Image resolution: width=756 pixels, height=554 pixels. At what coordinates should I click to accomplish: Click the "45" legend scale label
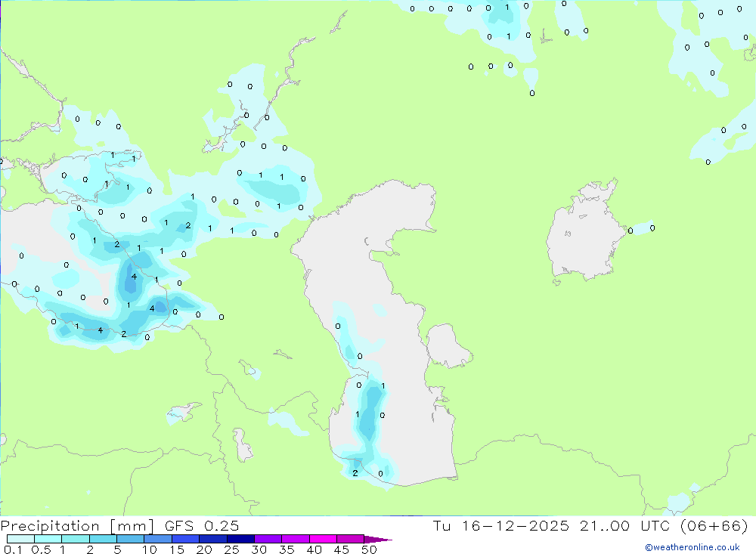coord(342,549)
